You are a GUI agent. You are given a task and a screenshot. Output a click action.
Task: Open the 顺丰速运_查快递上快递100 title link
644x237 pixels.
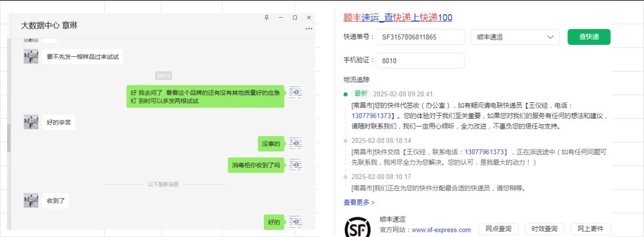tap(398, 17)
